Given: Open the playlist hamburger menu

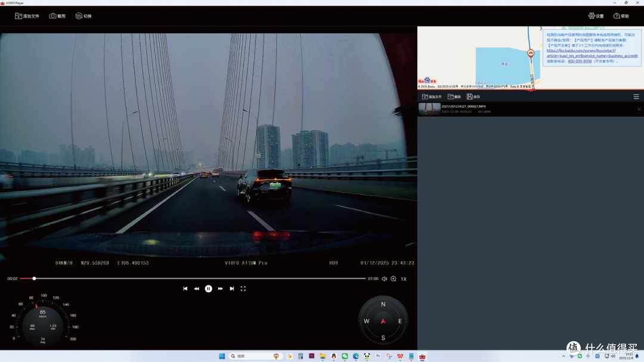Looking at the screenshot, I should (x=636, y=97).
